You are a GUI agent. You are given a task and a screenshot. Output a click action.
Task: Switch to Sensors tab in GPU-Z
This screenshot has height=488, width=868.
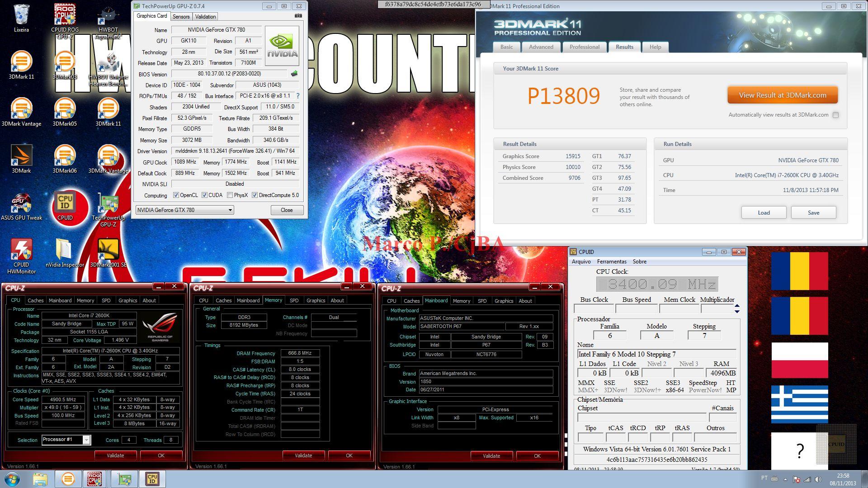click(181, 17)
